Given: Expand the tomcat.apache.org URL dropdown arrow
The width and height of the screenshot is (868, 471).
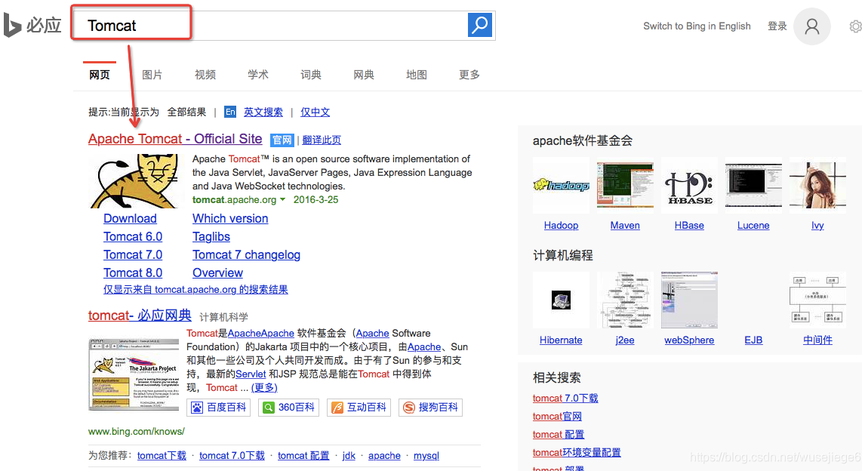Looking at the screenshot, I should [283, 200].
